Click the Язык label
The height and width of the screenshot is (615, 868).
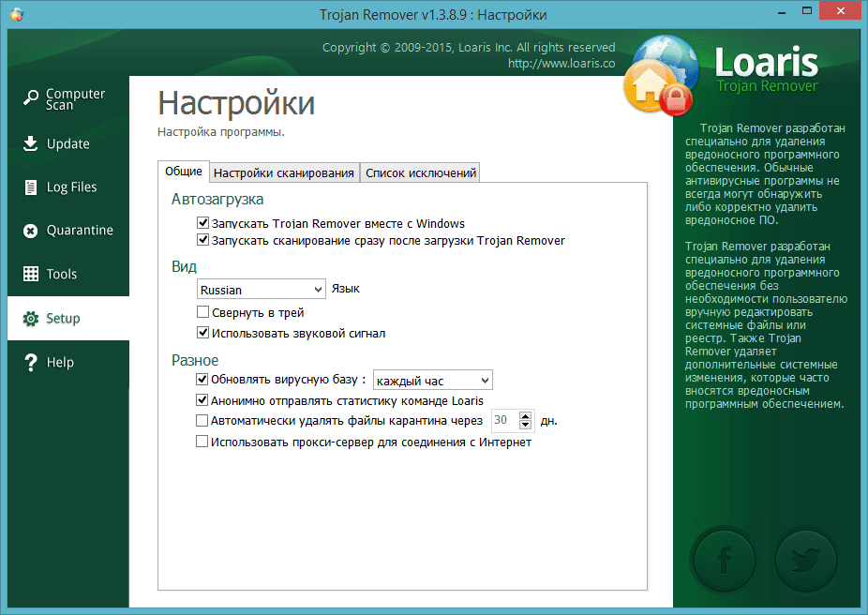[346, 289]
